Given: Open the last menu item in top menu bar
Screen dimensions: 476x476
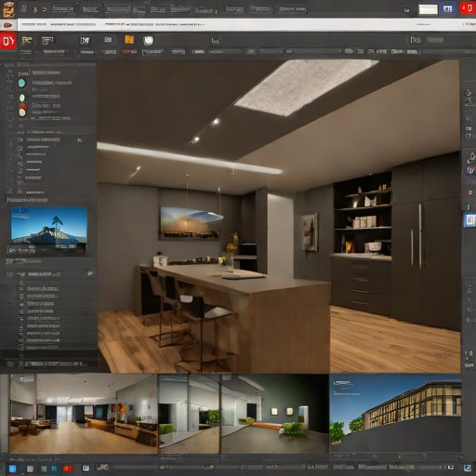Looking at the screenshot, I should [292, 9].
